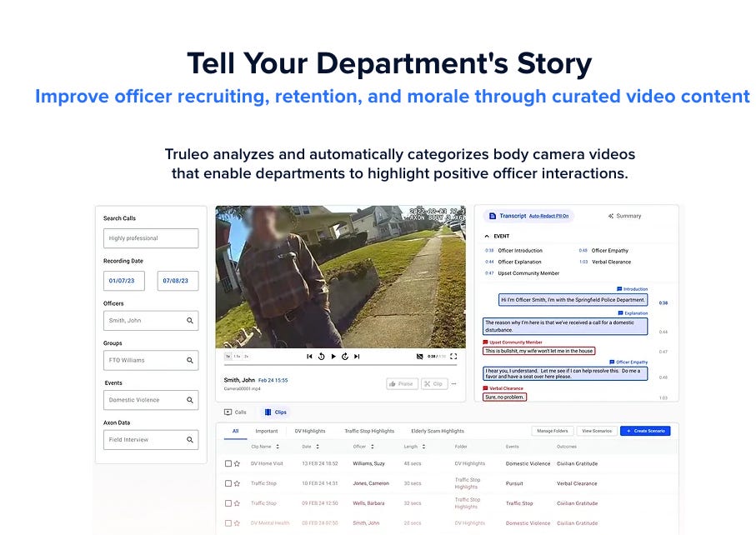
Task: Check the DV Mental Health row checkbox
Action: [x=228, y=523]
